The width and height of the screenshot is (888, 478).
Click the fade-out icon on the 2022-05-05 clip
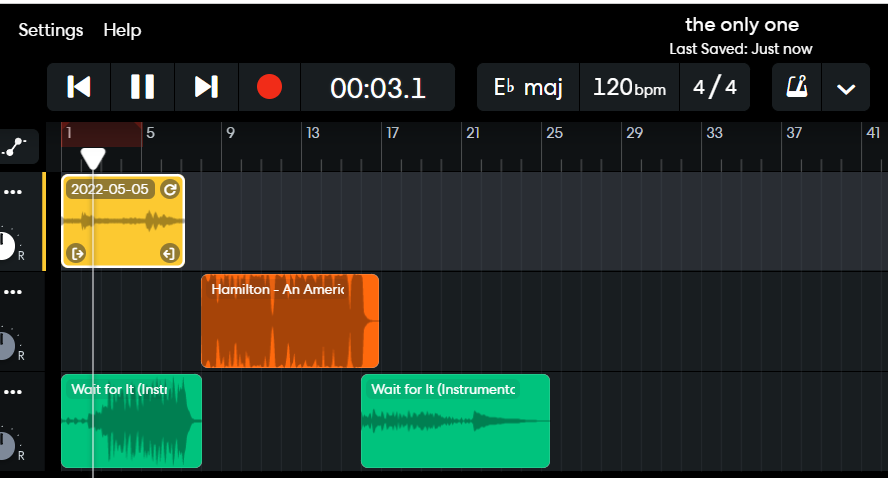(169, 253)
